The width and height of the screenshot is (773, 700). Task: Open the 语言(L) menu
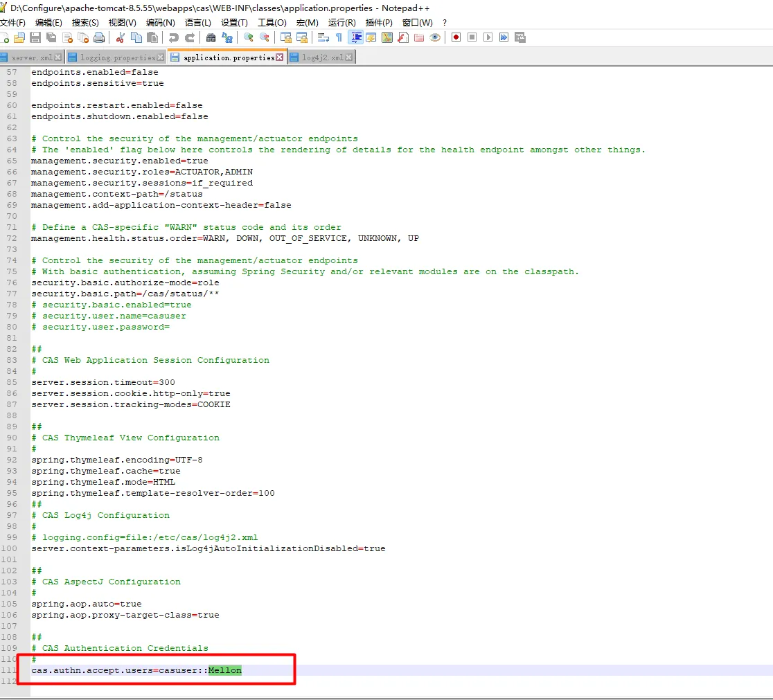197,23
